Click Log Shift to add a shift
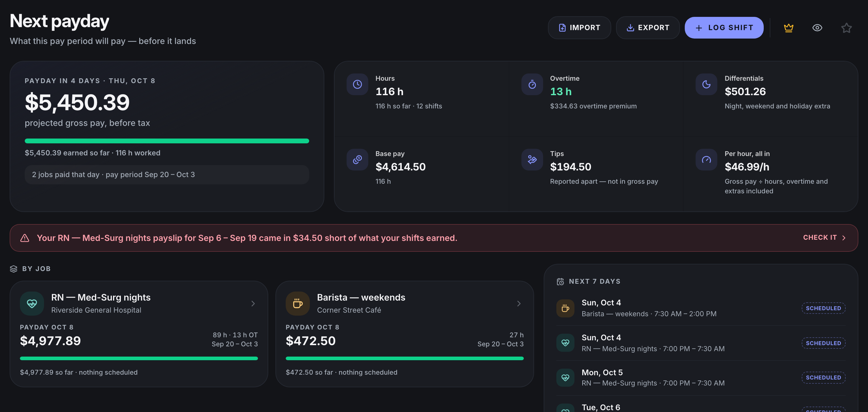This screenshot has width=868, height=412. coord(724,28)
